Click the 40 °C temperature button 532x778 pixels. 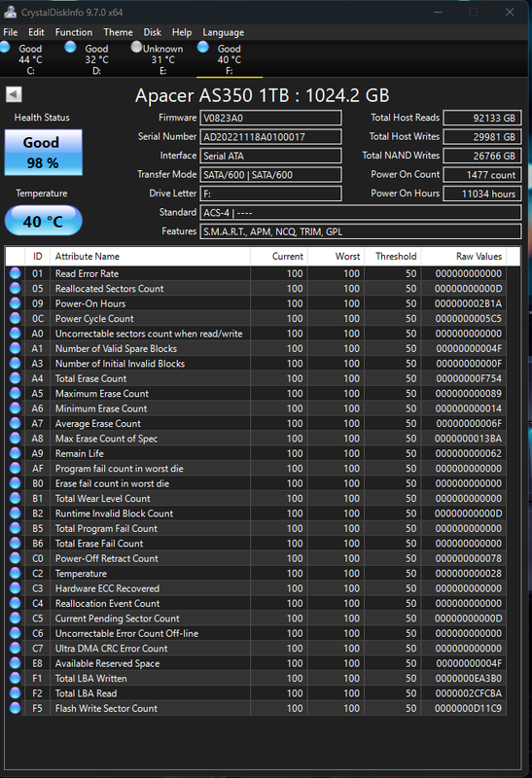pyautogui.click(x=43, y=221)
